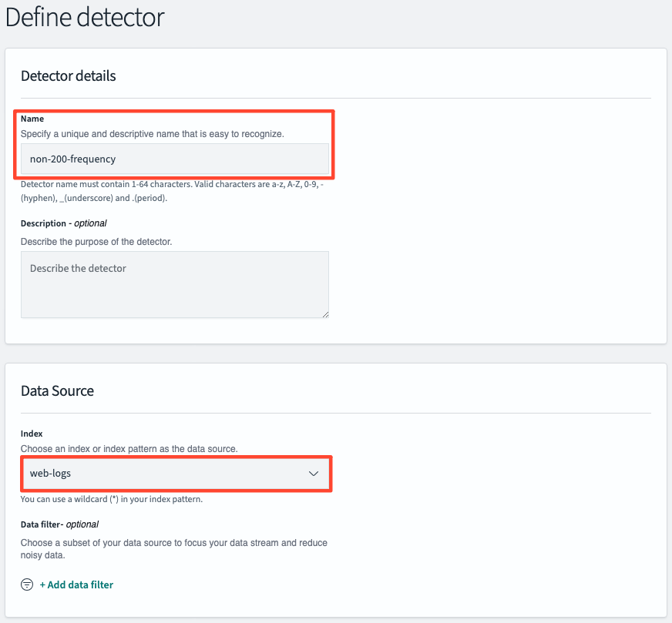Click the detector name valid characters hint text

[172, 191]
